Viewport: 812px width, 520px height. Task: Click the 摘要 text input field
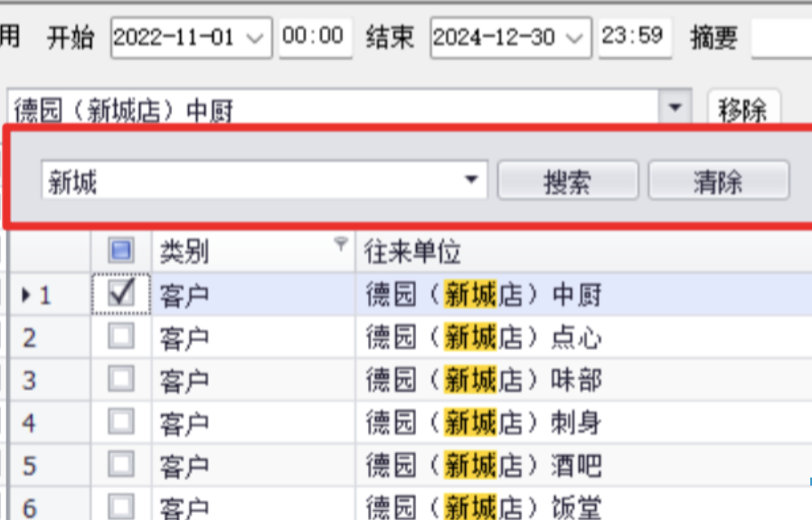(781, 38)
